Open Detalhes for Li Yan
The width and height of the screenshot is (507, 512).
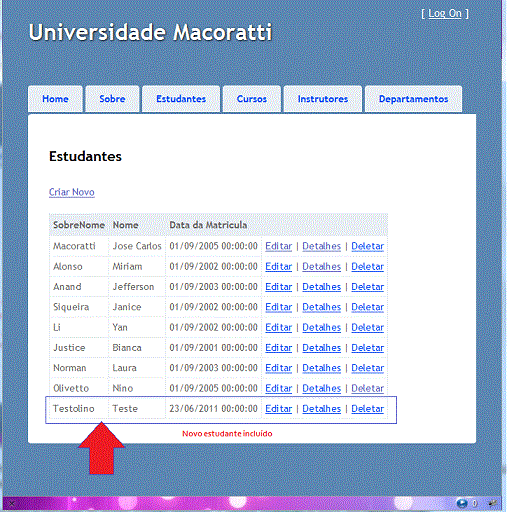tap(321, 328)
